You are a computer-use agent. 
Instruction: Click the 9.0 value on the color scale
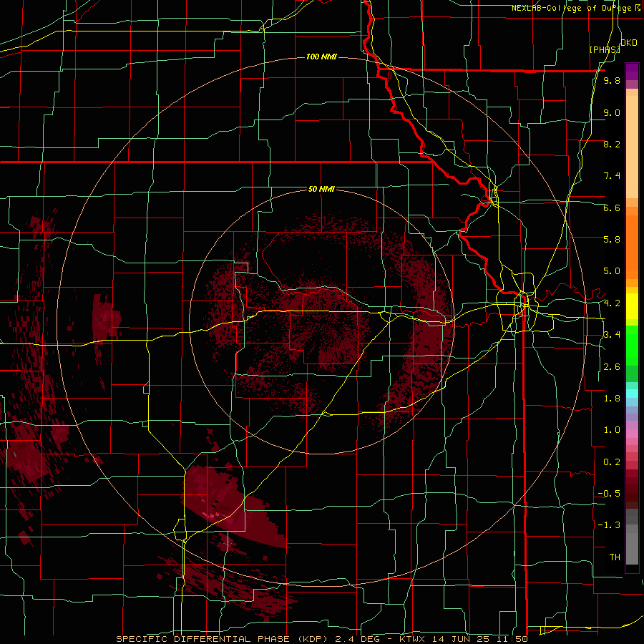tap(612, 112)
